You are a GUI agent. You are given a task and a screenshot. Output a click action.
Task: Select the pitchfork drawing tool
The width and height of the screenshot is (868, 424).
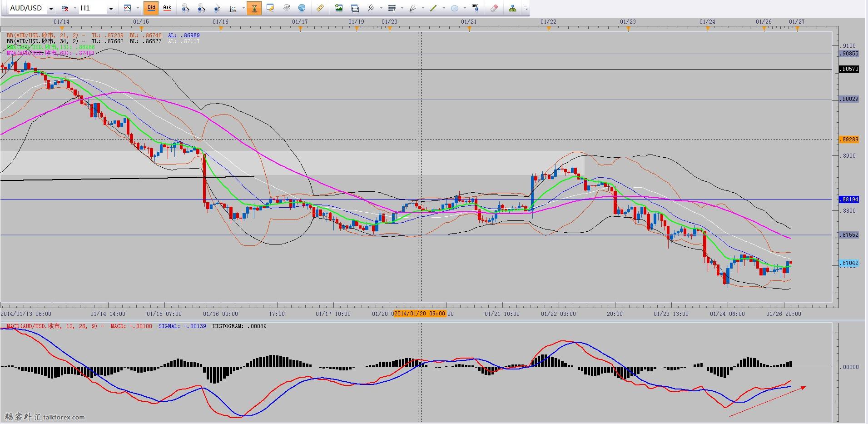coord(371,8)
